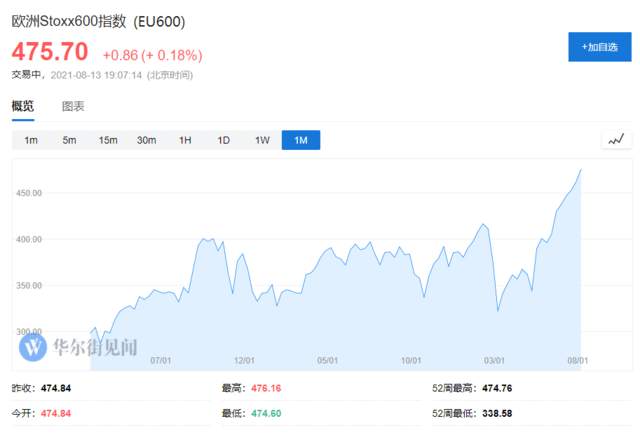Switch chart to 1H interval

tap(185, 140)
